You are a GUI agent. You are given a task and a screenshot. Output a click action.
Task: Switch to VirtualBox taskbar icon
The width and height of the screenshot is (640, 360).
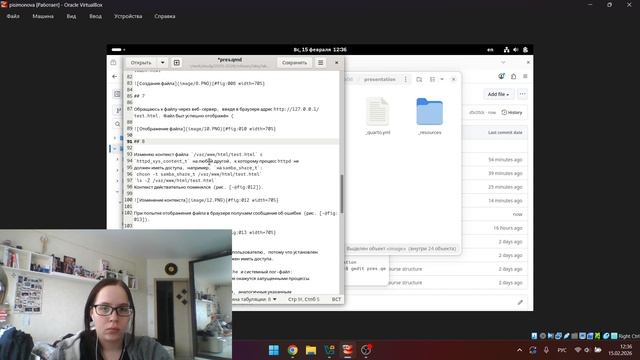(348, 350)
